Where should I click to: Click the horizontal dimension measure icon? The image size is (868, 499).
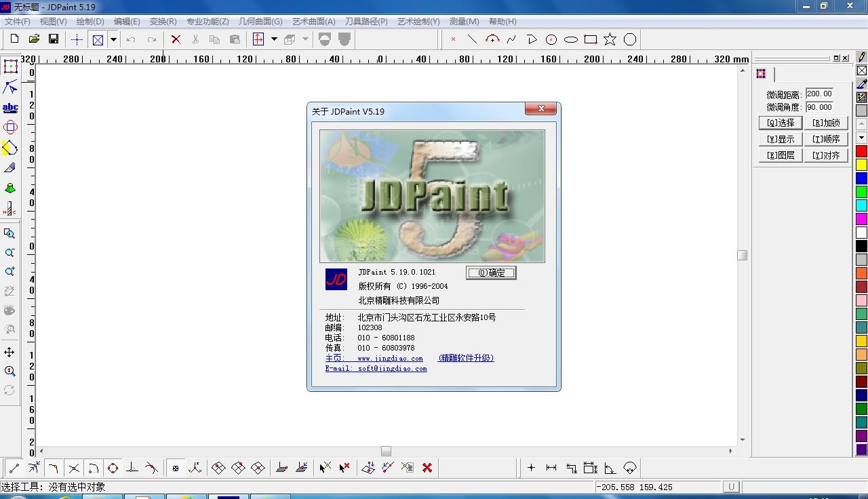pyautogui.click(x=551, y=468)
